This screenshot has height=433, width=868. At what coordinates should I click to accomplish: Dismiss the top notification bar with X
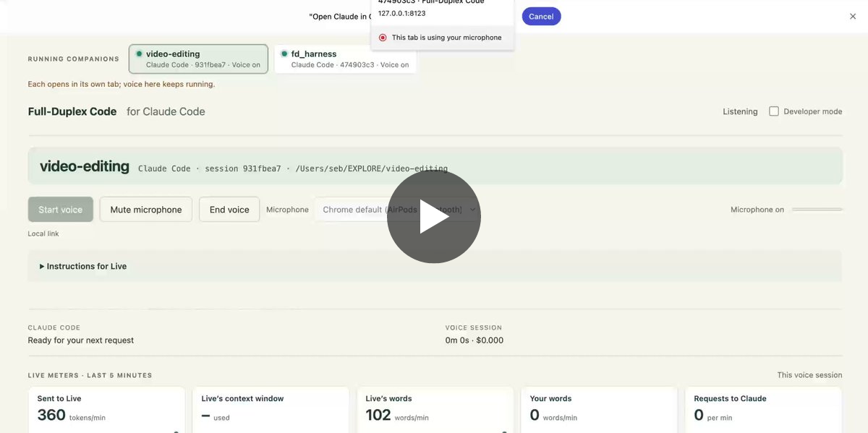853,16
